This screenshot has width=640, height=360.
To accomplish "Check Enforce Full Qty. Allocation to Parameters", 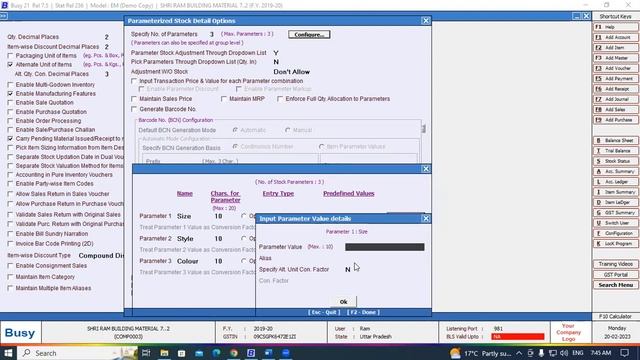I will pyautogui.click(x=280, y=99).
